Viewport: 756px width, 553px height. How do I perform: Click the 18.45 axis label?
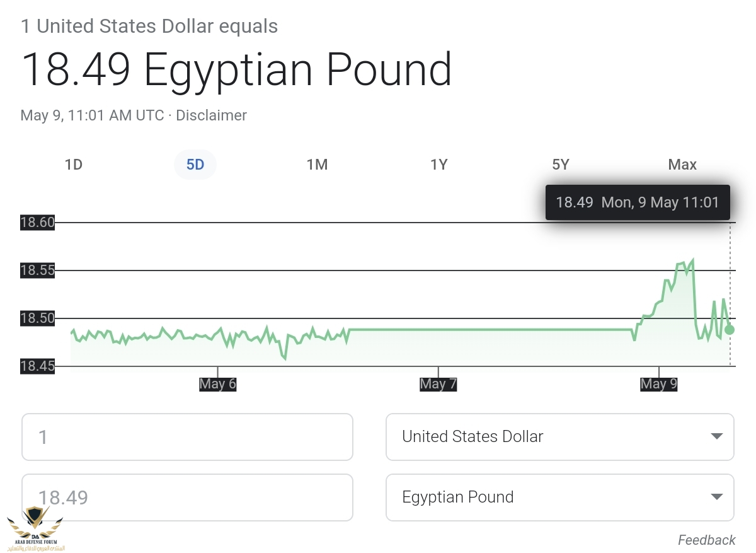(x=37, y=366)
